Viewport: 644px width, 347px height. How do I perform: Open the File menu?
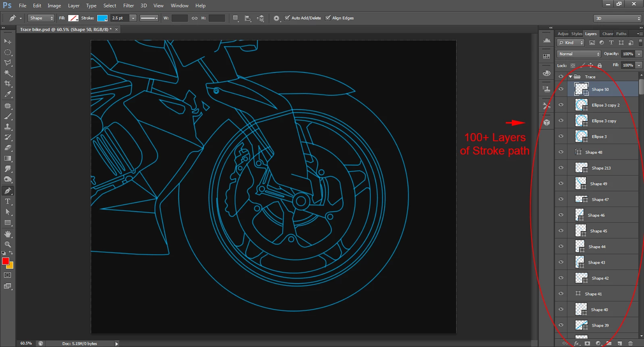click(23, 6)
